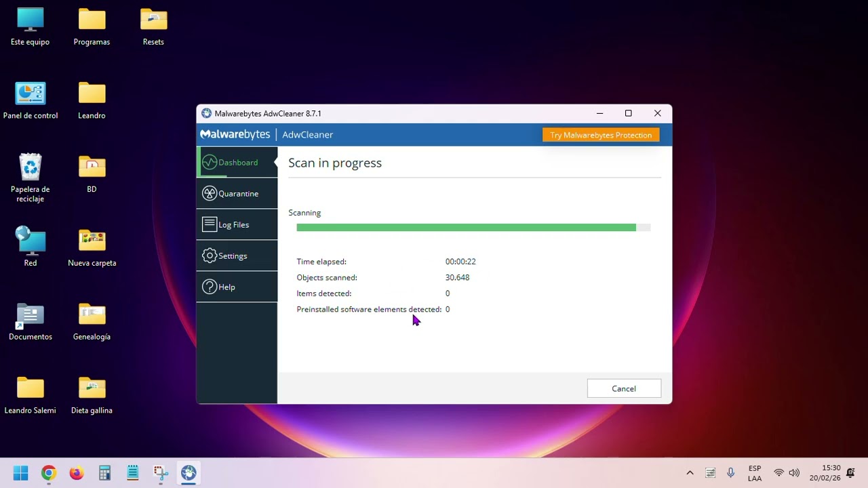Screen dimensions: 868x488
Task: Open the Notepad taskbar icon
Action: pyautogui.click(x=132, y=473)
